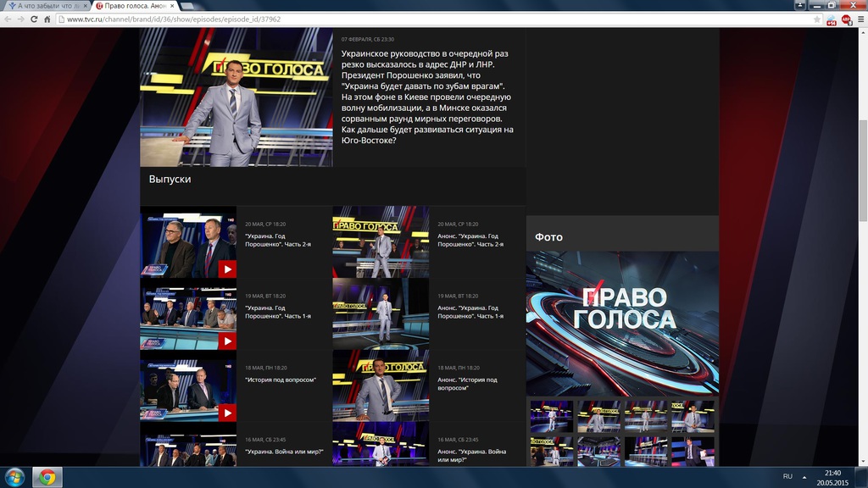Click the 'Выпуски' section heading
Viewport: 868px width, 488px height.
click(x=170, y=180)
